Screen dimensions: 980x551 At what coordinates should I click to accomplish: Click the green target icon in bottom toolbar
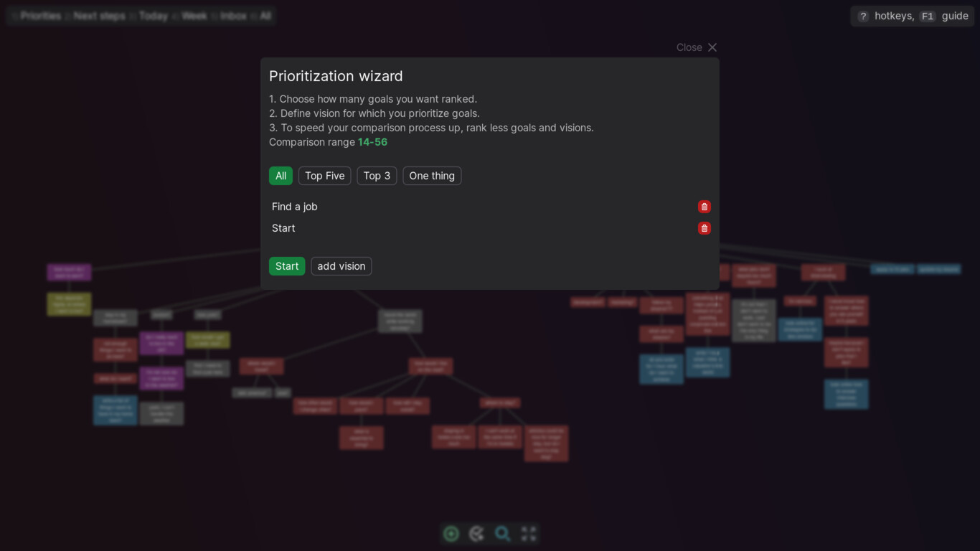point(451,534)
